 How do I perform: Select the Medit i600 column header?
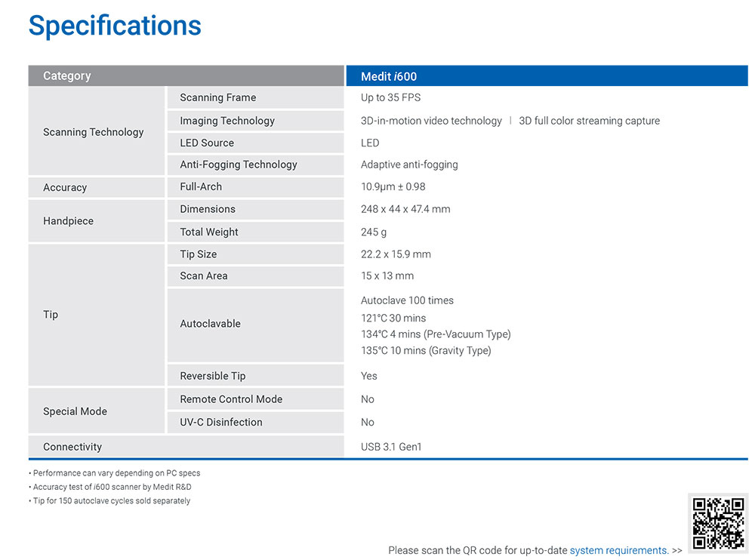pos(547,76)
